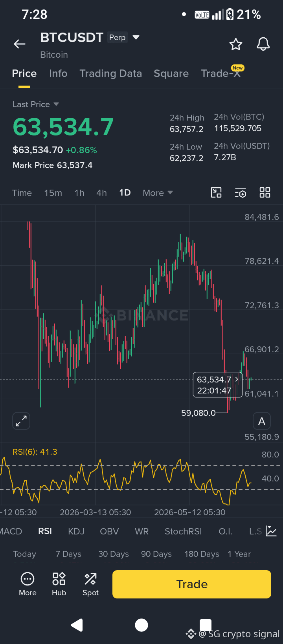Tap the 2026-05-12 05:30 date label
283x644 pixels.
pyautogui.click(x=190, y=512)
